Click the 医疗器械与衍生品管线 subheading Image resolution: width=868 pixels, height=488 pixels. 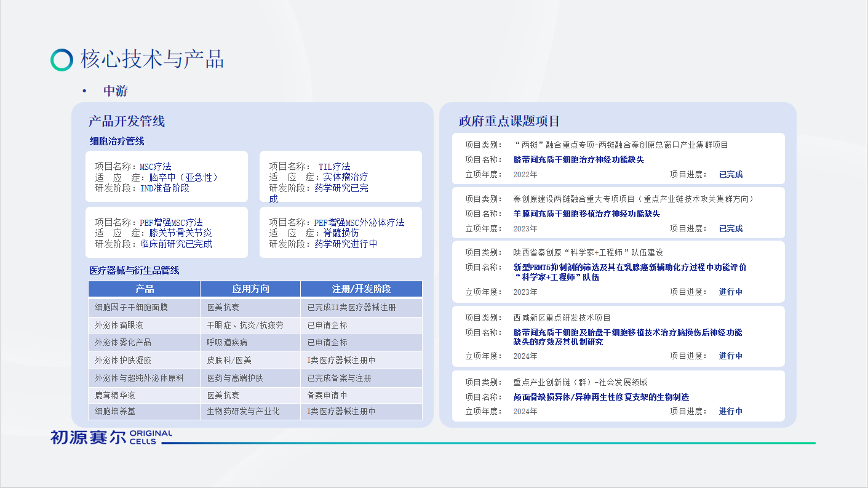click(134, 270)
